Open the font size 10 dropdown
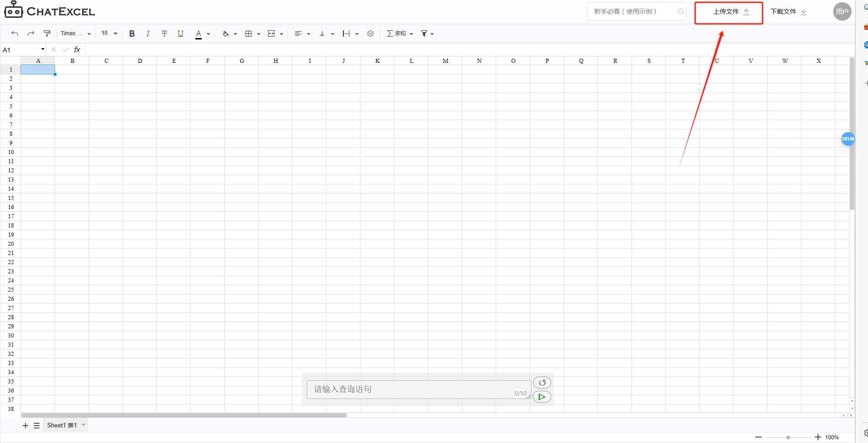The width and height of the screenshot is (868, 443). coord(109,33)
